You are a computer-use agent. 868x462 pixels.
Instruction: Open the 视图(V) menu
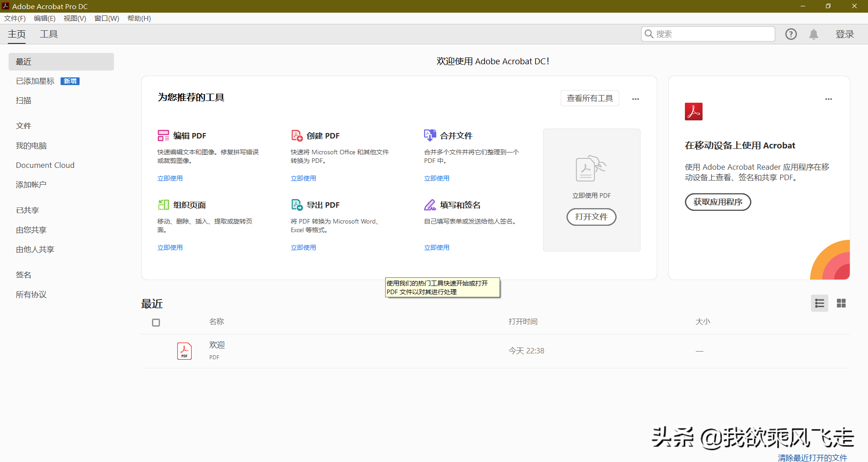(75, 18)
